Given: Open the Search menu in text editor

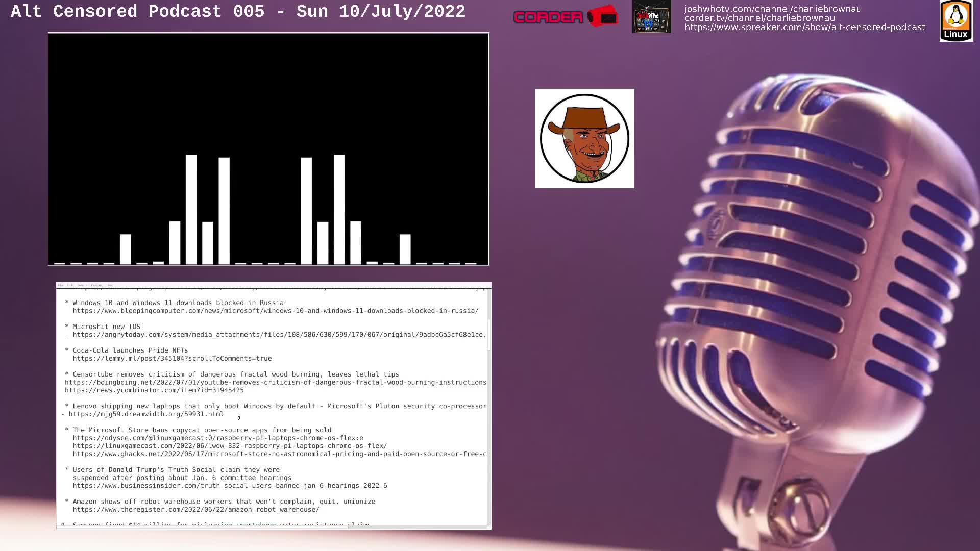Looking at the screenshot, I should (x=82, y=285).
